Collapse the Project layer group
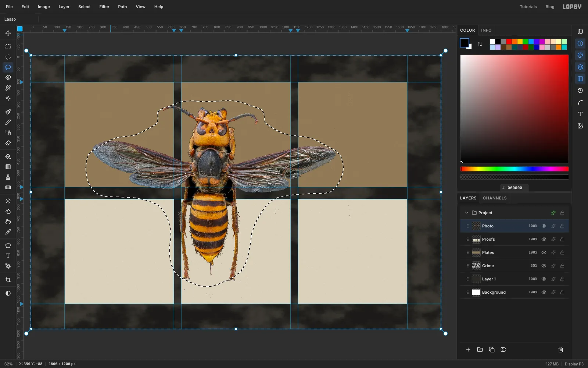 pyautogui.click(x=467, y=213)
